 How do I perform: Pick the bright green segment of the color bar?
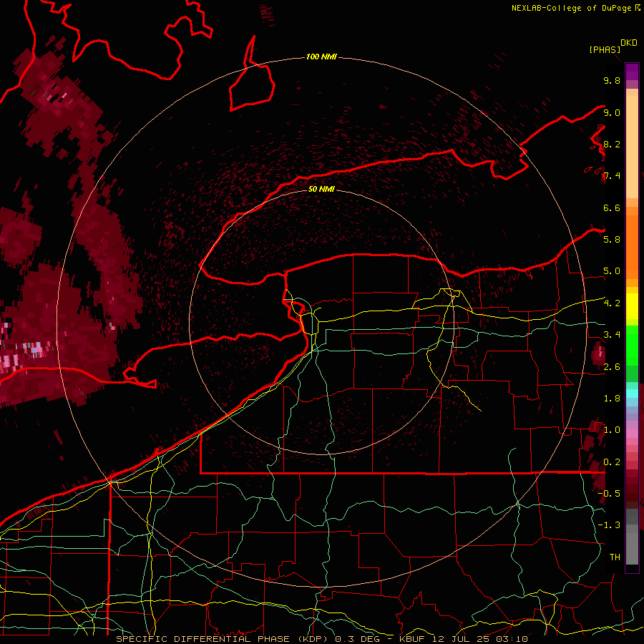pos(632,346)
